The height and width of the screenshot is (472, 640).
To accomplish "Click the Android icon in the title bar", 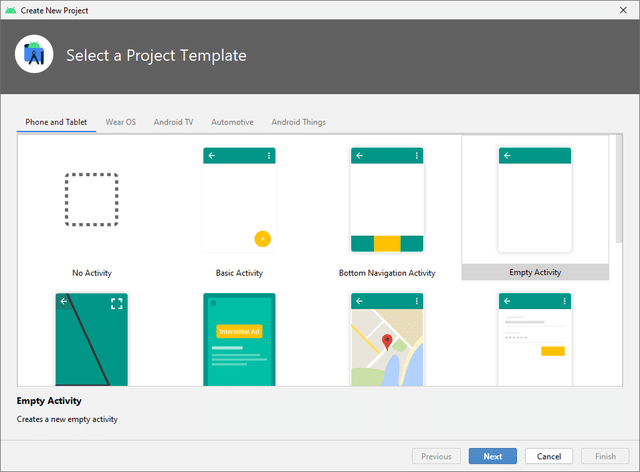I will [x=11, y=10].
